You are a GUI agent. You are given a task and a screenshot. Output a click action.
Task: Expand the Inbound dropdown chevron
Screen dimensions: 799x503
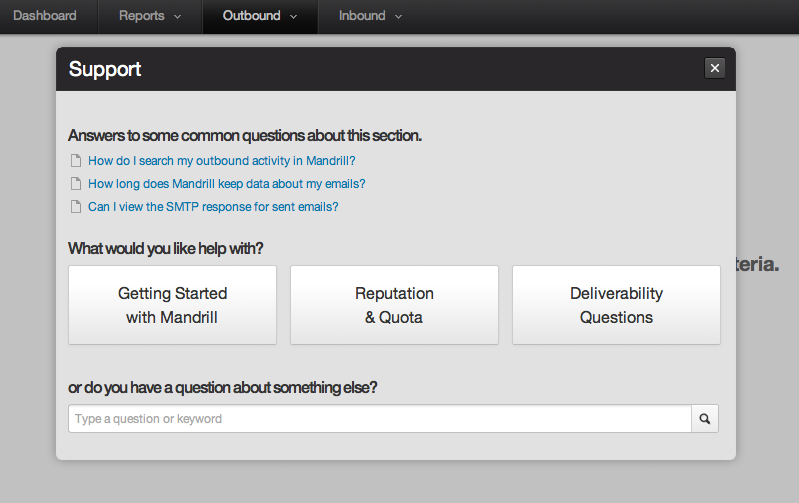click(x=398, y=17)
